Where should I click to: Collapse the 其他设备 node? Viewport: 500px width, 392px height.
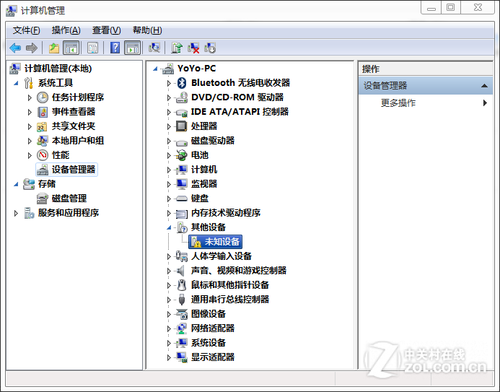tap(169, 228)
